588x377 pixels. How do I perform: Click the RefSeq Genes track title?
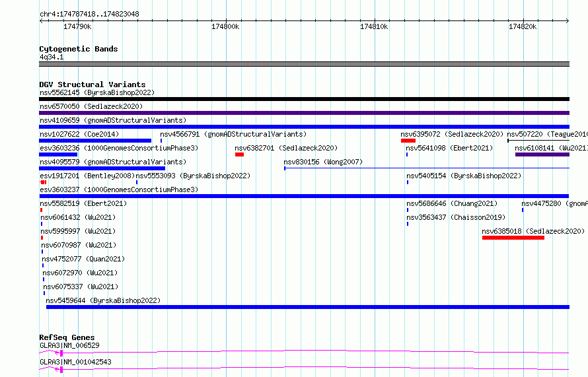point(67,337)
